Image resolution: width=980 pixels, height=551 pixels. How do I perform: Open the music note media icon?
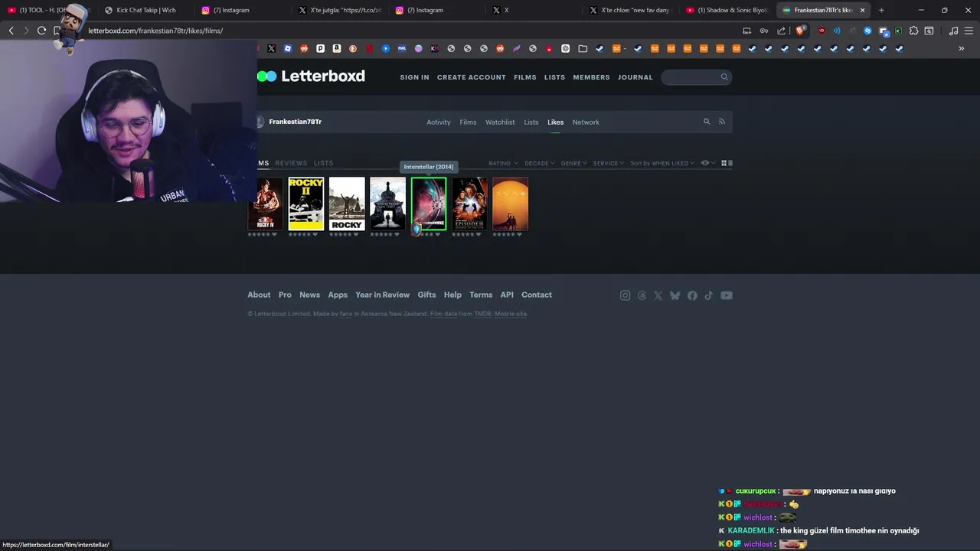tap(953, 31)
